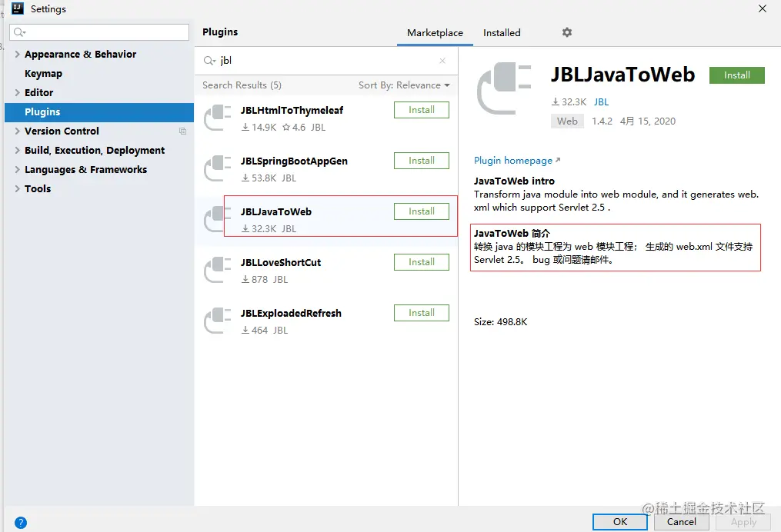Select JBLHtmlToThymeleaf plugin name
Screen dimensions: 781x532
(292, 111)
